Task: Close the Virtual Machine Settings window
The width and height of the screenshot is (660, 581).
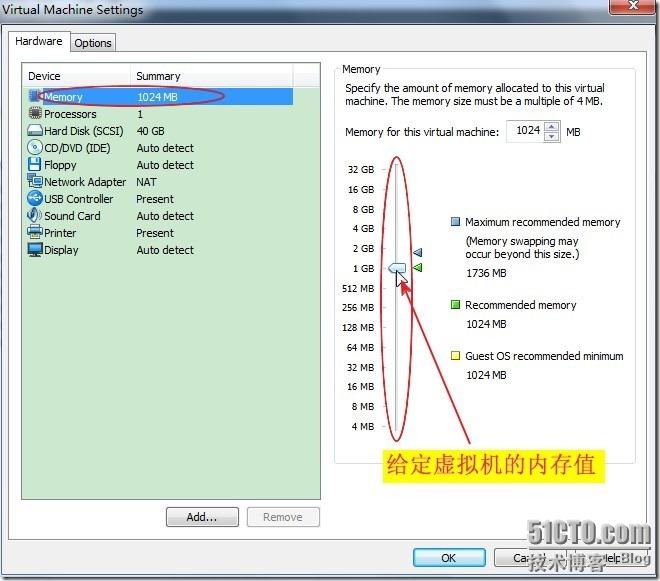Action: point(633,6)
